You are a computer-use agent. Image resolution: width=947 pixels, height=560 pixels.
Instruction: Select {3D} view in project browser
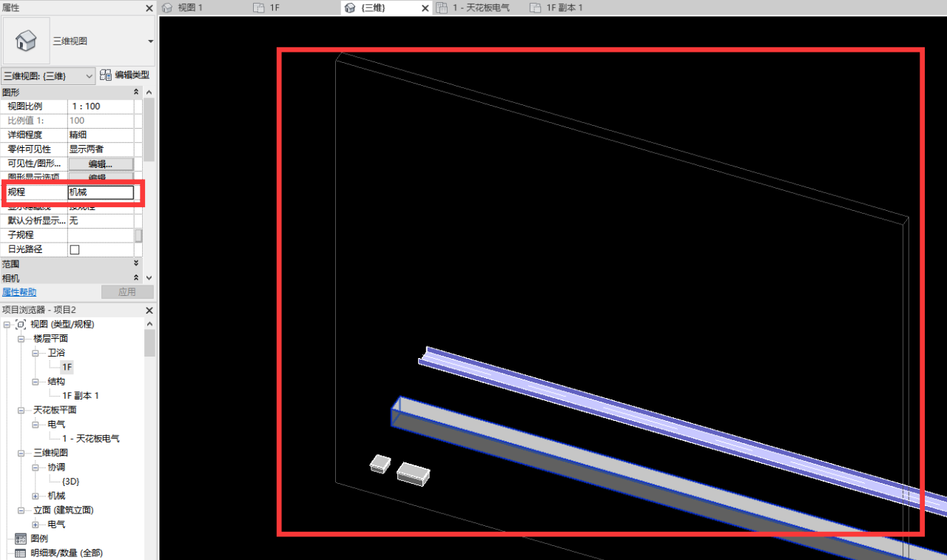coord(70,482)
